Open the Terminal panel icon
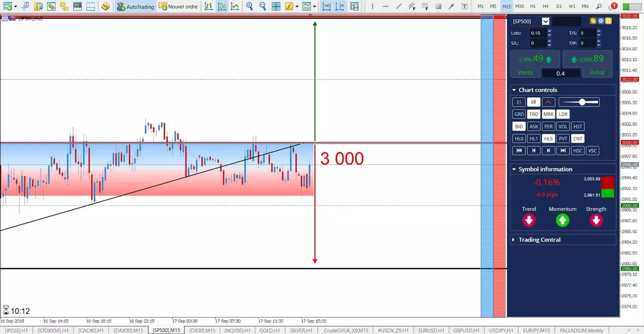This screenshot has height=334, width=644. pyautogui.click(x=77, y=7)
